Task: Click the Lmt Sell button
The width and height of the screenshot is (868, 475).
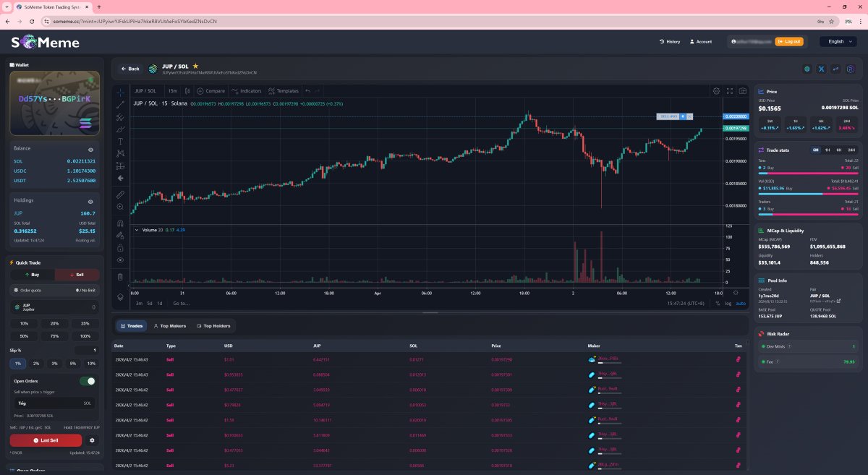Action: [46, 440]
